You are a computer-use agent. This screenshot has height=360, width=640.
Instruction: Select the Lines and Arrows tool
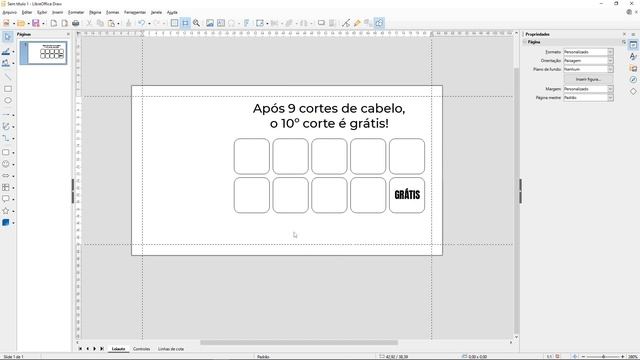tap(6, 115)
